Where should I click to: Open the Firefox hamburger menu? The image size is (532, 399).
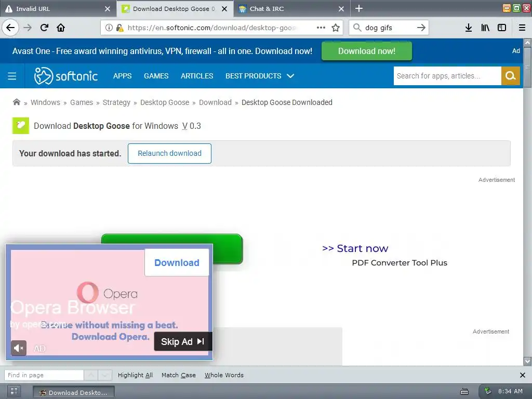pos(522,28)
